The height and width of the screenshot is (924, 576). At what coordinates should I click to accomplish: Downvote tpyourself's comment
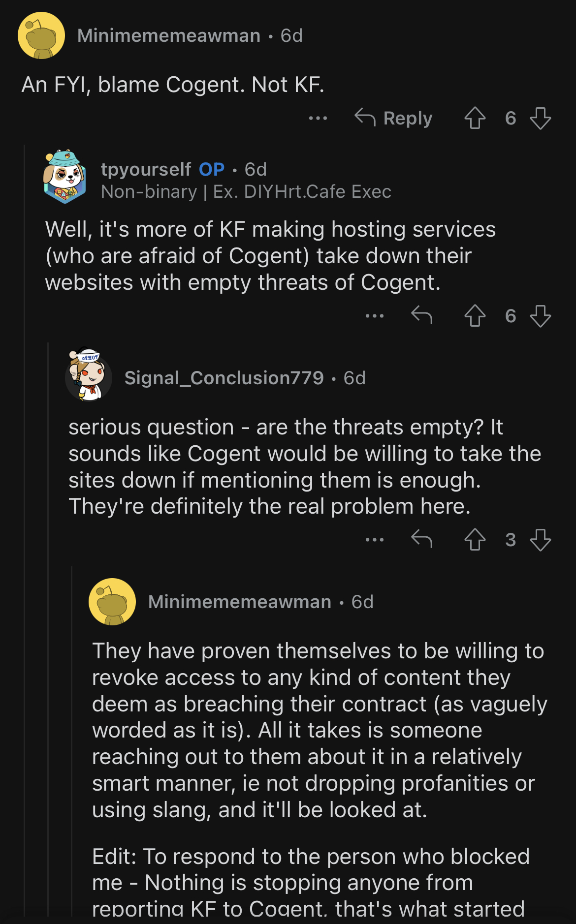(541, 316)
